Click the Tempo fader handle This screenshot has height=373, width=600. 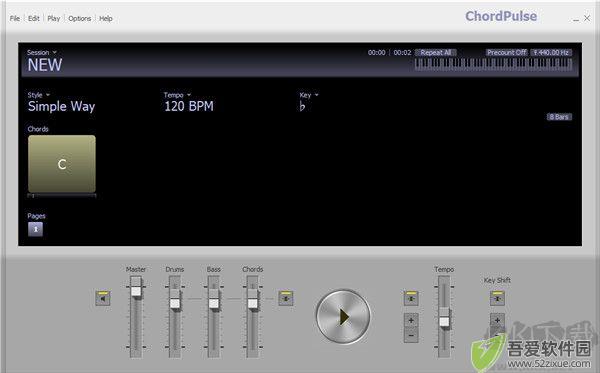[x=444, y=317]
